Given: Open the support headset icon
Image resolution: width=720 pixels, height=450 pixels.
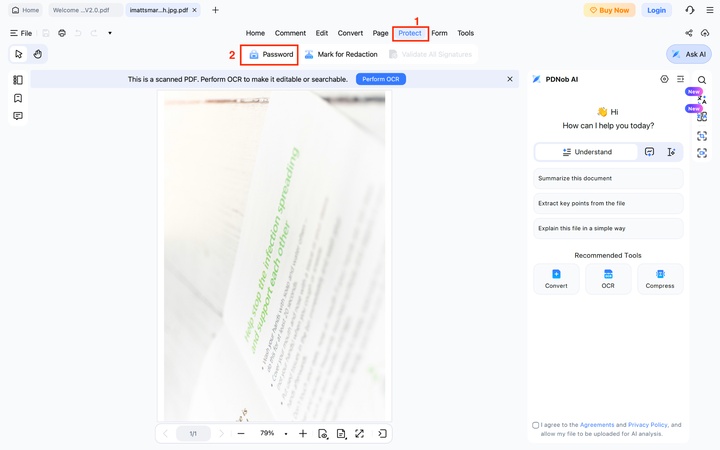Looking at the screenshot, I should click(690, 10).
